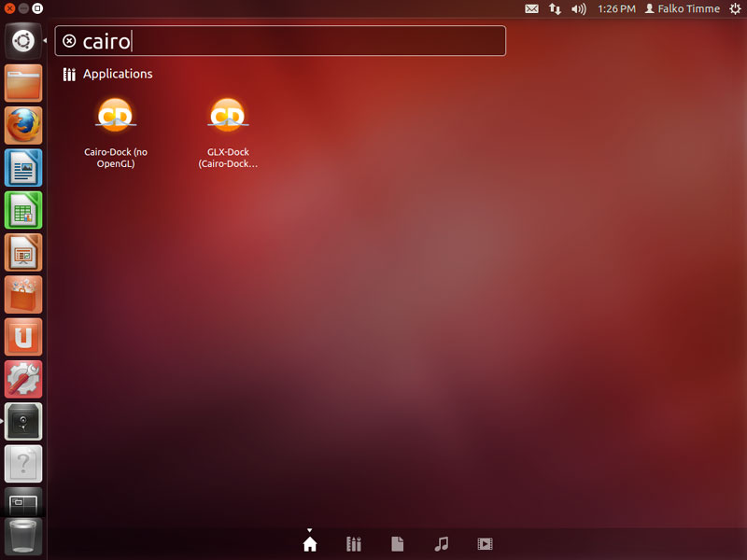Open LibreOffice Calc from launcher
747x560 pixels.
[x=22, y=210]
